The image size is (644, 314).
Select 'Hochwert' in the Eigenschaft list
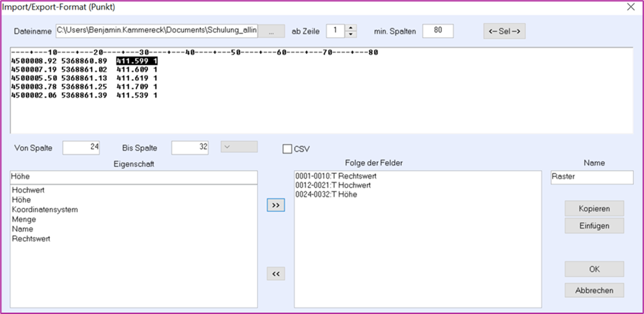[28, 190]
